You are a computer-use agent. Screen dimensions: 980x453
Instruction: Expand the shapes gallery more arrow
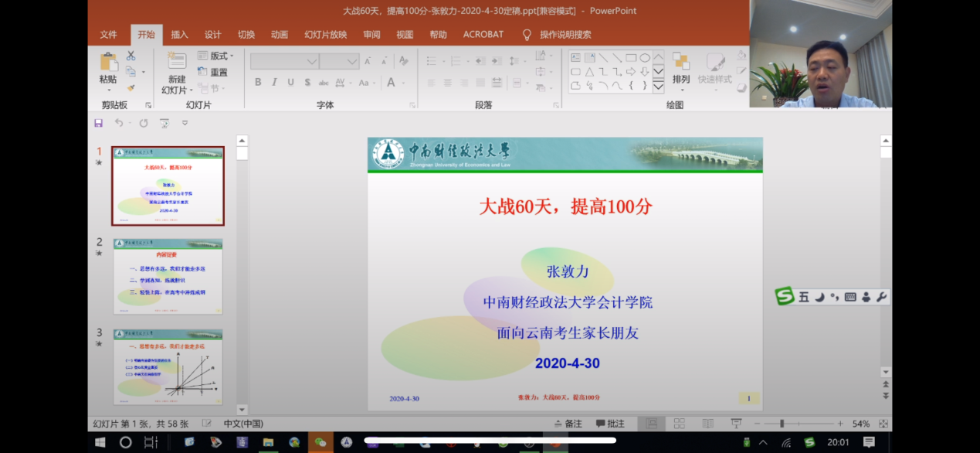[x=658, y=87]
